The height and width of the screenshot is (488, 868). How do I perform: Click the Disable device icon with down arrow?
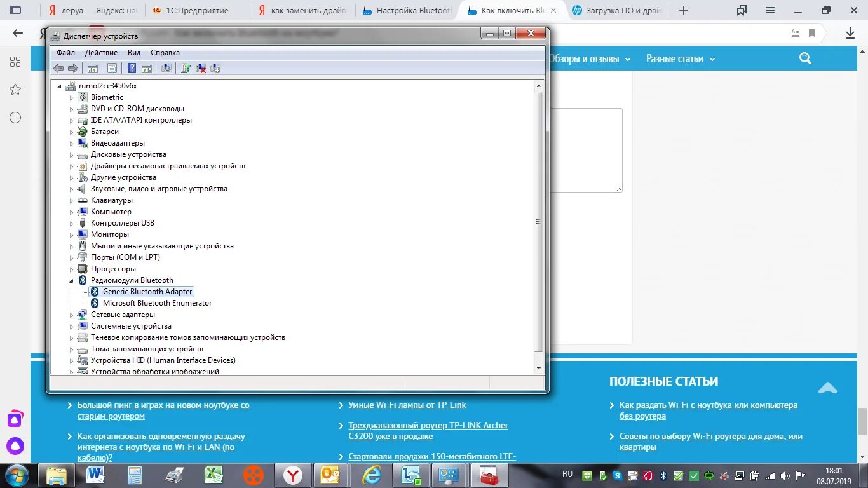[215, 68]
